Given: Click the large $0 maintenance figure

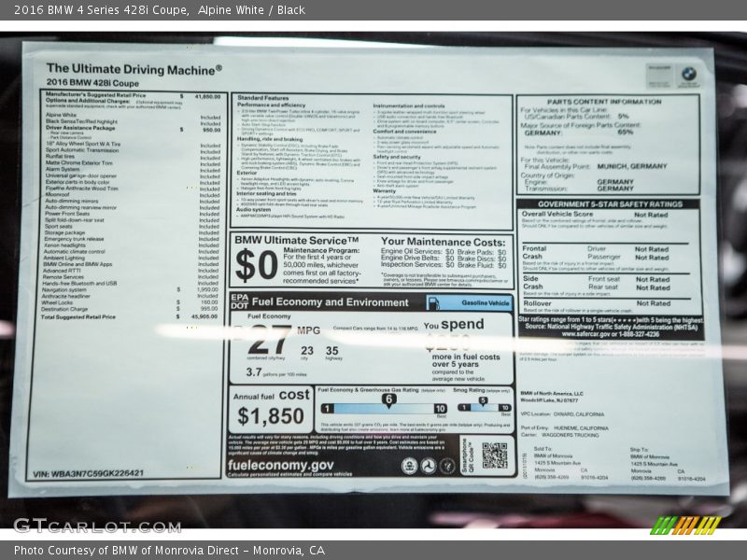Looking at the screenshot, I should [256, 266].
